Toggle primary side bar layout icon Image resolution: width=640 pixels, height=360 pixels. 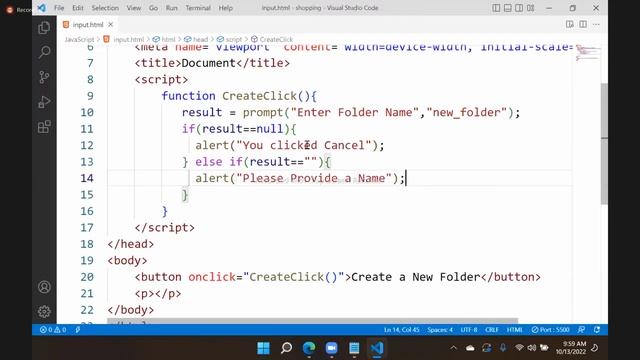(x=496, y=8)
